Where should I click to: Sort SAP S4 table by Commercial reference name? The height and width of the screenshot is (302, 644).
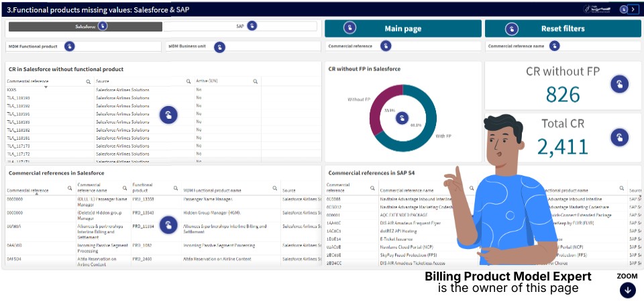click(x=407, y=190)
